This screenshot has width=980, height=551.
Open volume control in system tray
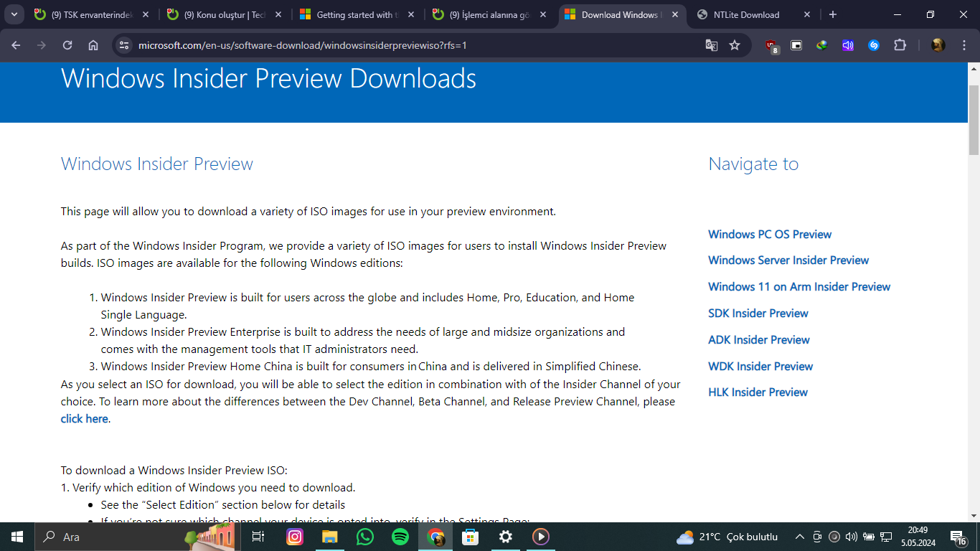852,537
